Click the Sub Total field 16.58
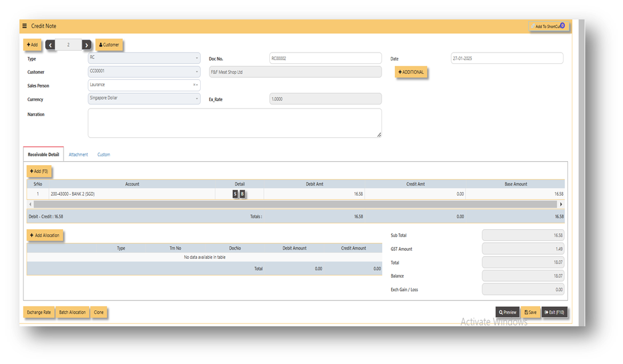Viewport: 623px width, 364px height. [523, 235]
